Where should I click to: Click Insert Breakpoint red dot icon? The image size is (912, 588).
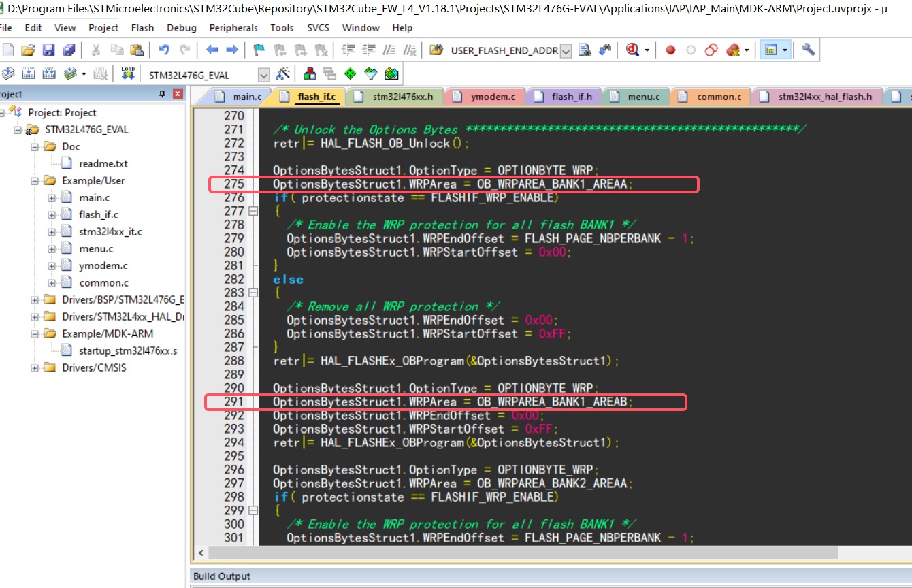(x=670, y=50)
